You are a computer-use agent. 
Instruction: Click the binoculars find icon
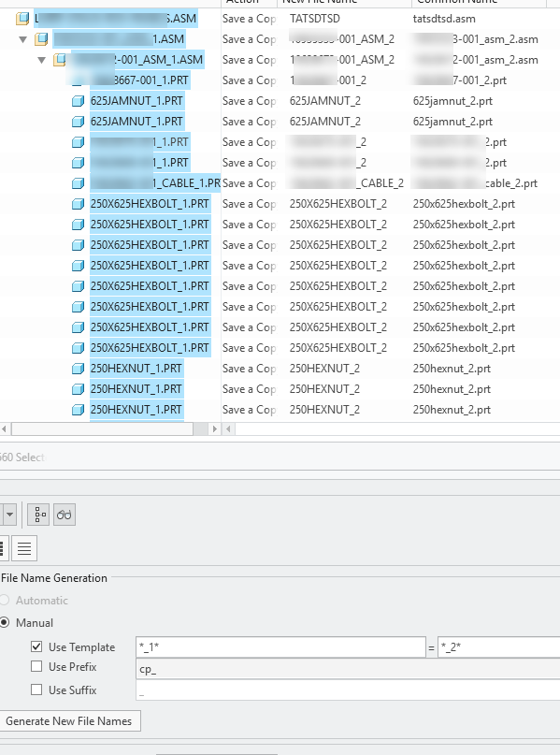pos(64,515)
